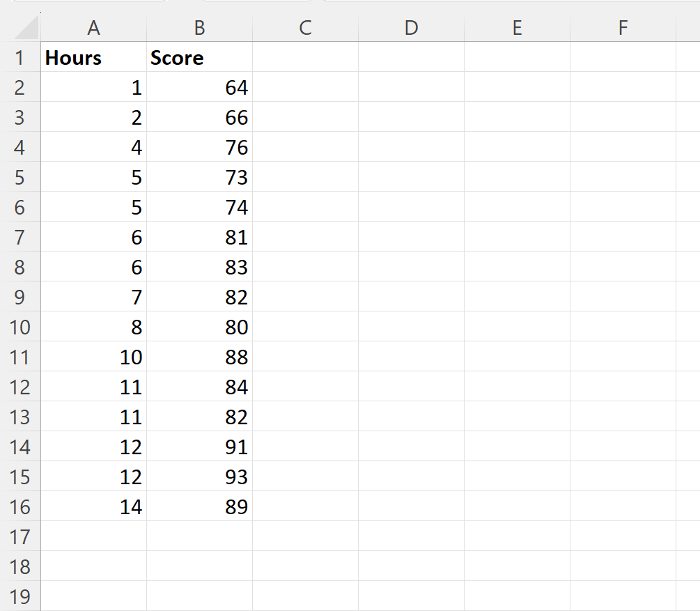Select row 10 header
The width and height of the screenshot is (700, 611).
tap(20, 327)
